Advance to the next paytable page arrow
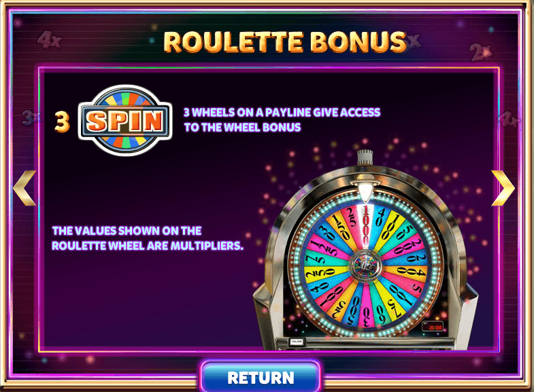Screen dimensions: 534x392 pyautogui.click(x=503, y=188)
